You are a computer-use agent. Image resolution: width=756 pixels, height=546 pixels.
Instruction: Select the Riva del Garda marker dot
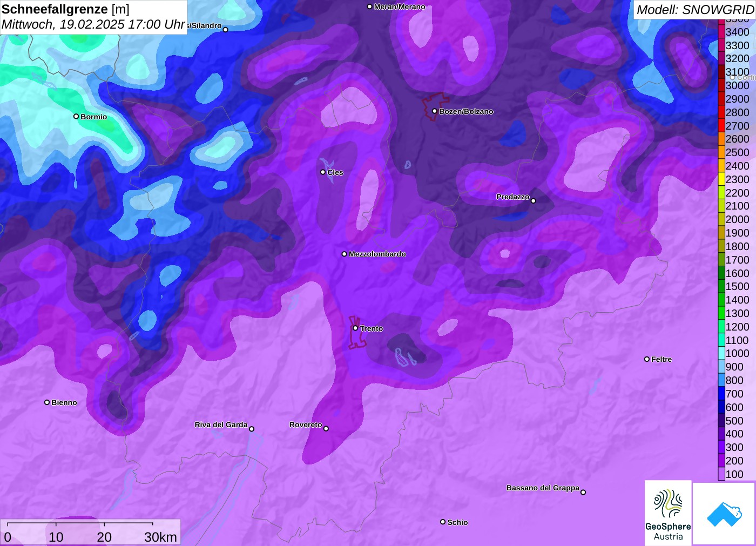point(252,429)
